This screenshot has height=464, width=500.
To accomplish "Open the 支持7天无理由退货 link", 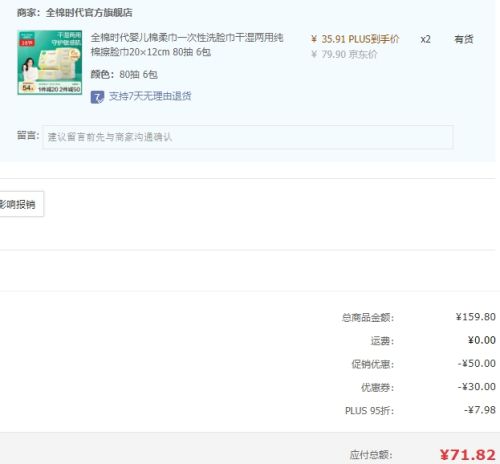I will pos(150,96).
